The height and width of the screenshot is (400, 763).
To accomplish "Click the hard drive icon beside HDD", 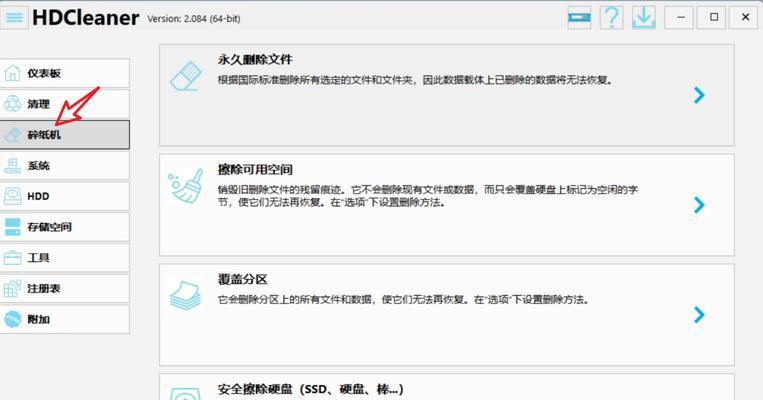I will 12,196.
